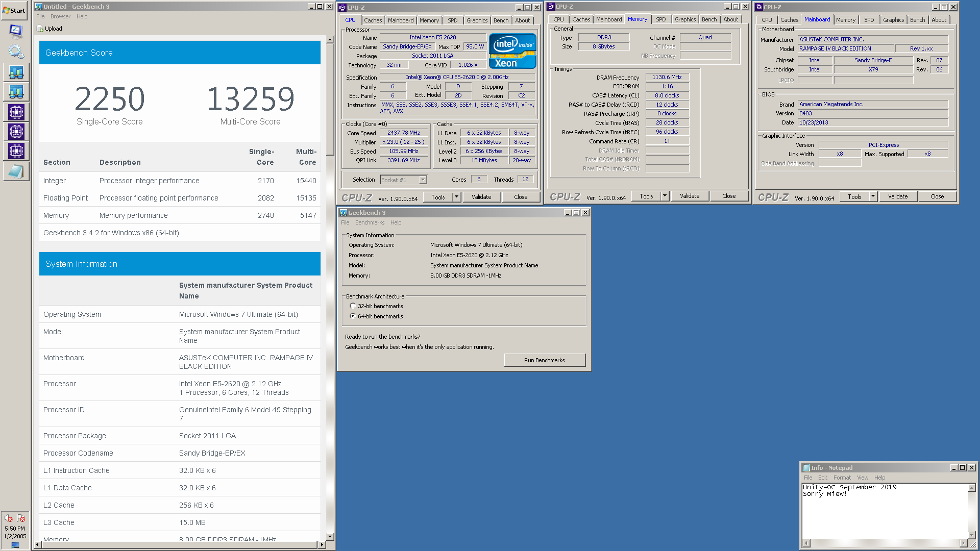
Task: Expand Tools arrow in CPU-tab CPU-Z window
Action: click(457, 197)
